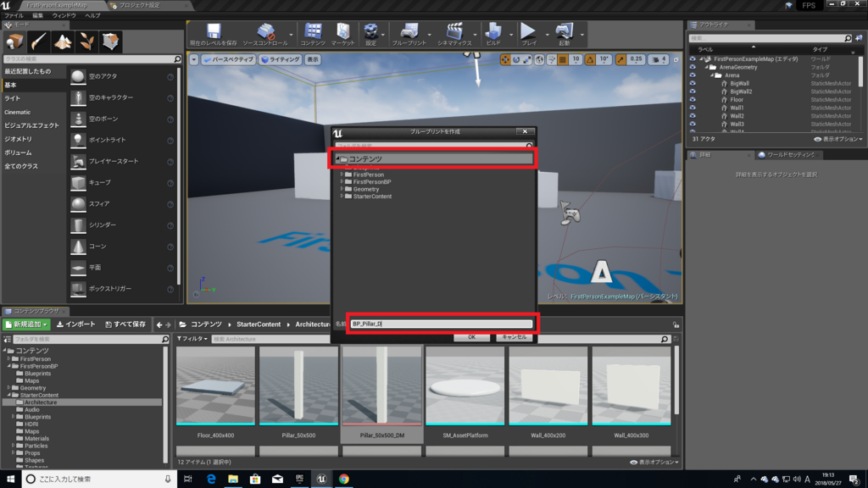Toggle visibility of the BigWall2 actor
This screenshot has width=868, height=488.
point(693,91)
